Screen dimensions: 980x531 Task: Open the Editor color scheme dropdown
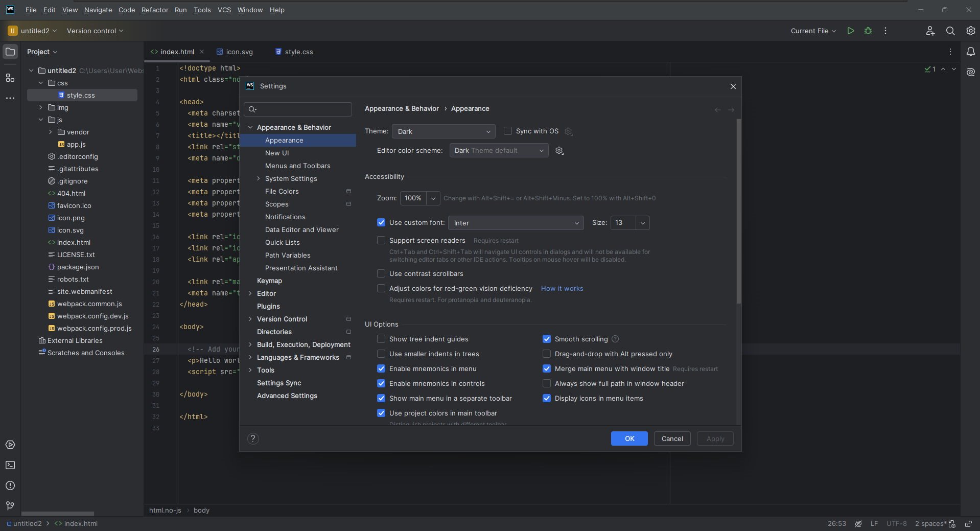499,151
